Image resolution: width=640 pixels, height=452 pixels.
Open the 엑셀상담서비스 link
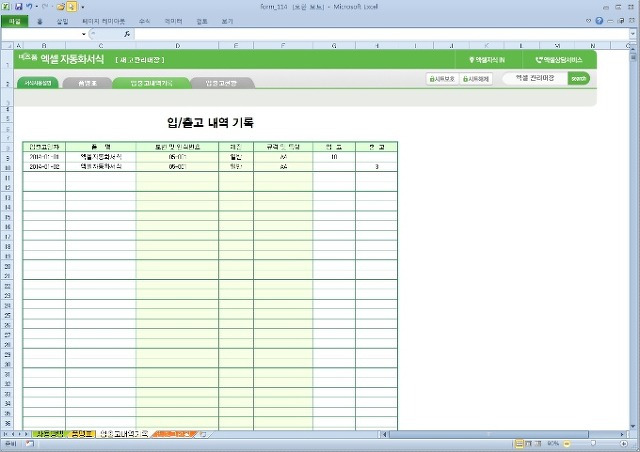(559, 60)
